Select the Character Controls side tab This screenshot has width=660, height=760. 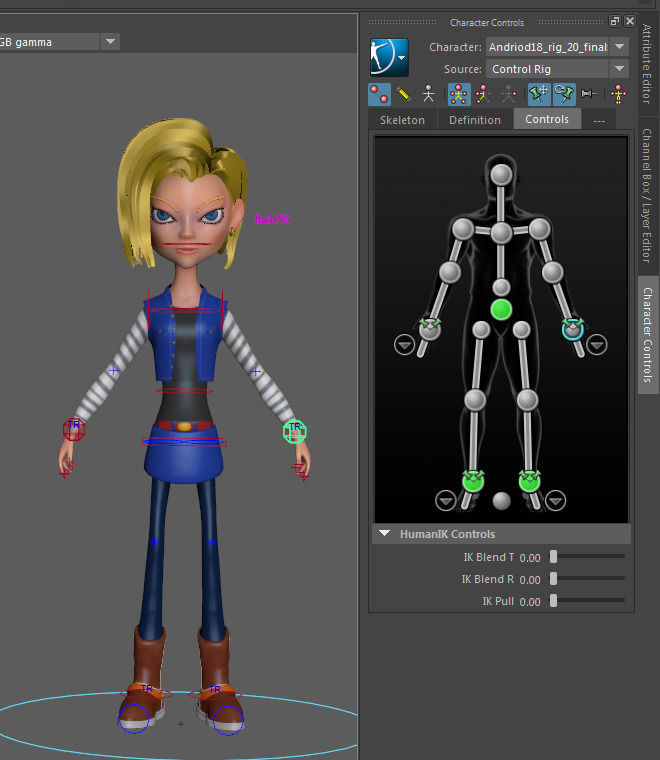[x=648, y=335]
